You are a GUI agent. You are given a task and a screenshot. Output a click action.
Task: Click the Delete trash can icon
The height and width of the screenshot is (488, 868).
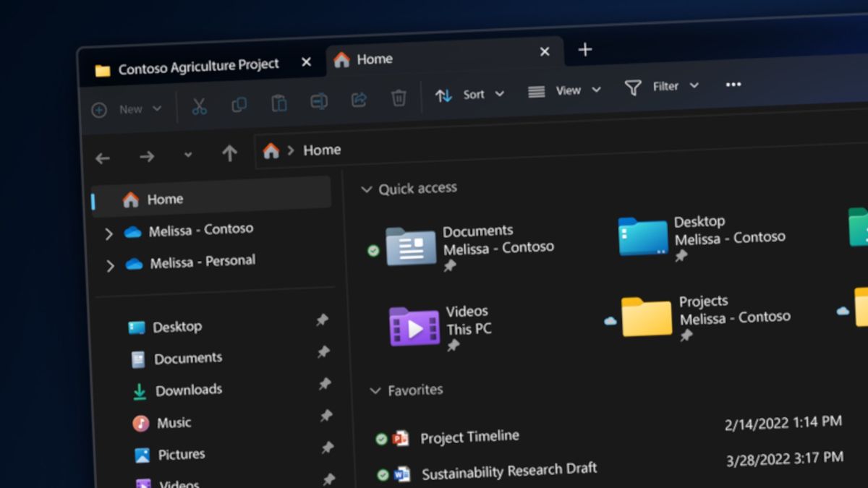click(399, 98)
